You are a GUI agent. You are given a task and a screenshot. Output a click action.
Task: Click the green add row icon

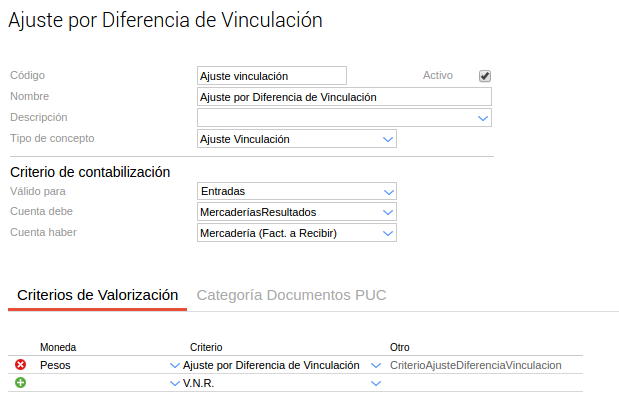click(20, 383)
